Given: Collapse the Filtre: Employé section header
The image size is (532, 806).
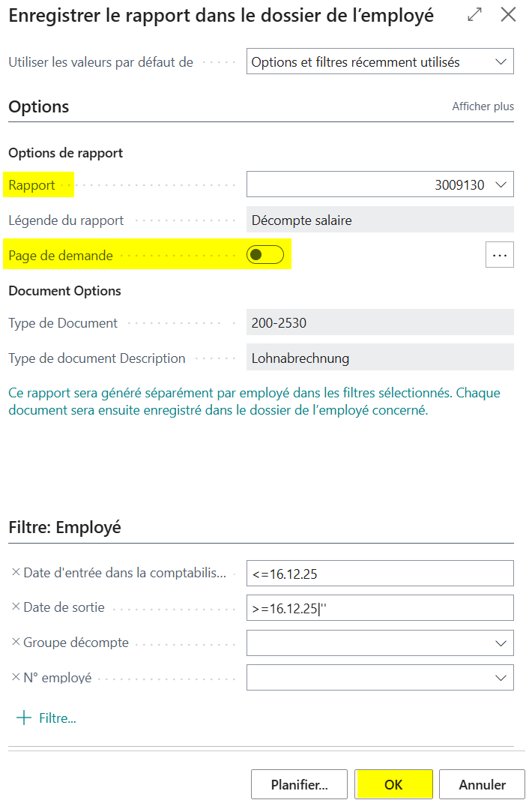Looking at the screenshot, I should click(x=64, y=527).
